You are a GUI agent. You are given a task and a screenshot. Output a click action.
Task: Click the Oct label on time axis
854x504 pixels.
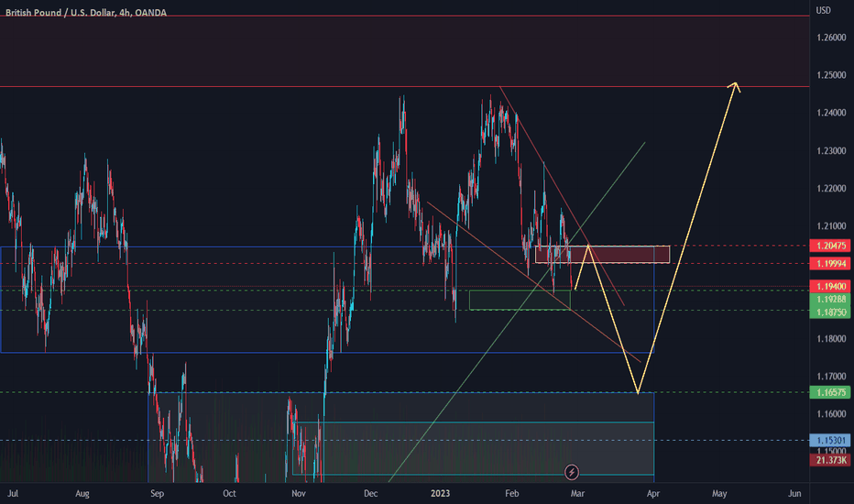229,494
